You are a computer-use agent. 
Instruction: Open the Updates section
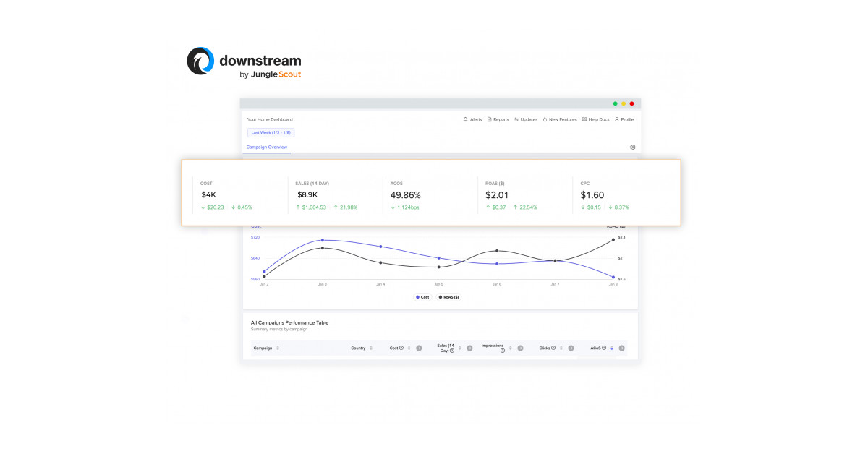coord(516,119)
